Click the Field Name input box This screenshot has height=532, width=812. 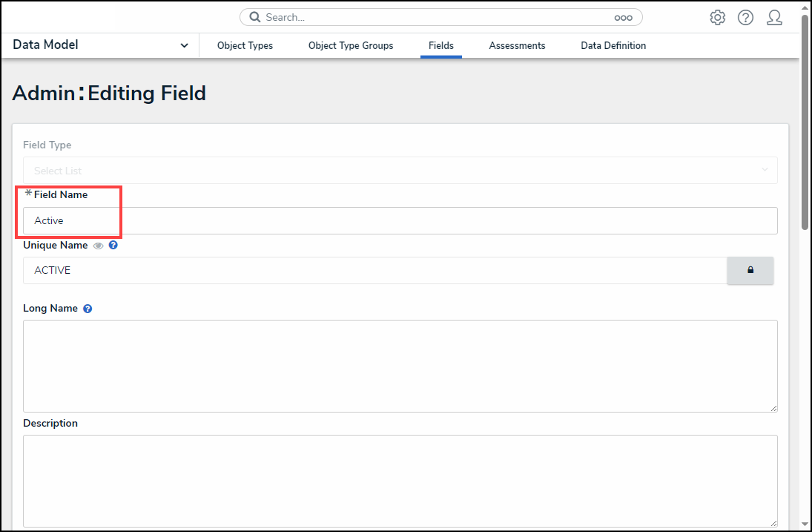tap(400, 221)
